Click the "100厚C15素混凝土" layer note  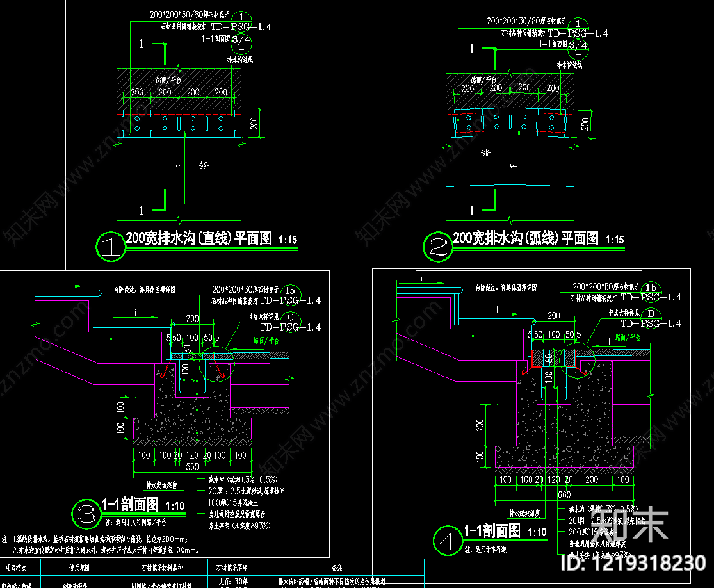coord(233,503)
